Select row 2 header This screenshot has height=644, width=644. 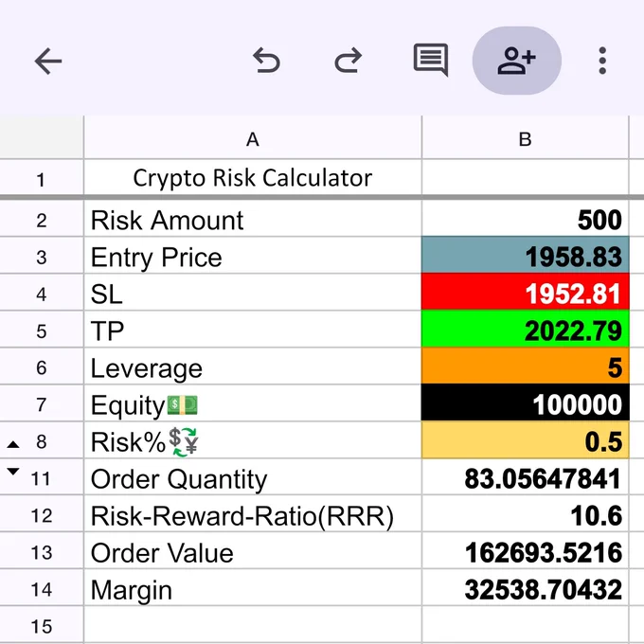[x=42, y=219]
